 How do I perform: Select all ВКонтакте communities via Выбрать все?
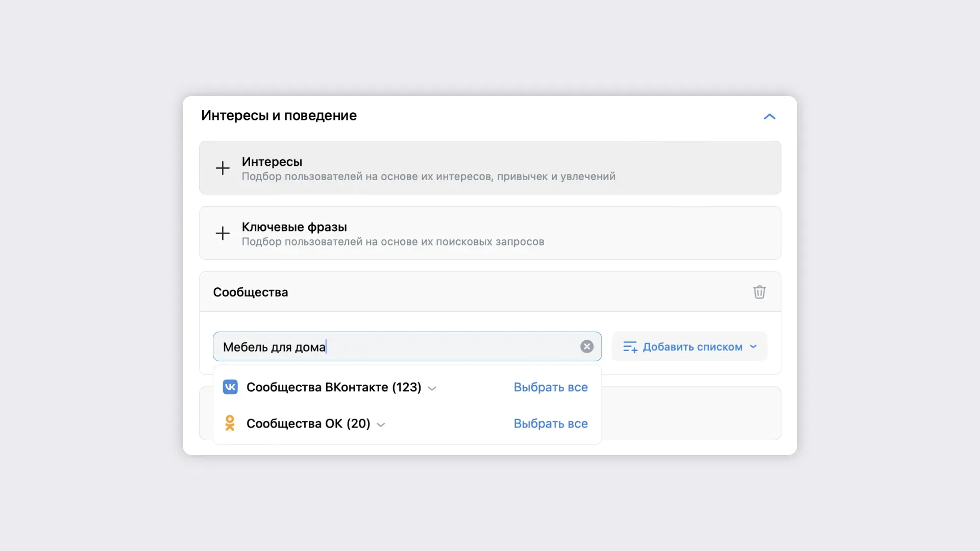point(550,387)
